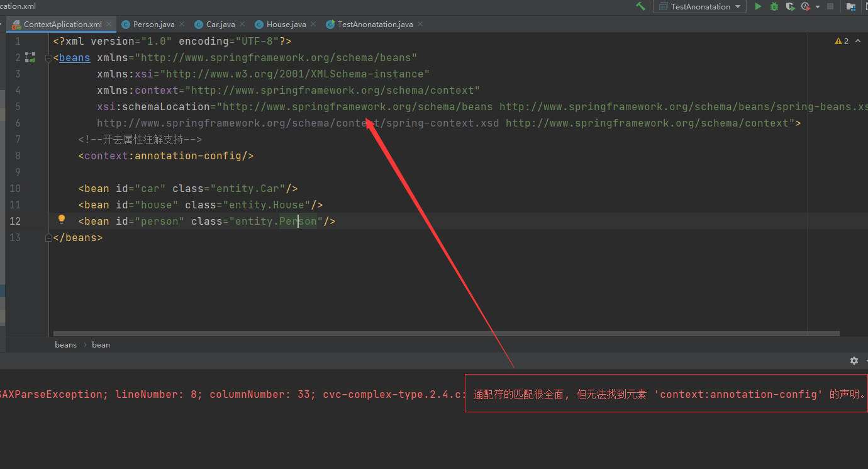Click the Chinese comment on line 7
The height and width of the screenshot is (469, 868).
coord(140,140)
